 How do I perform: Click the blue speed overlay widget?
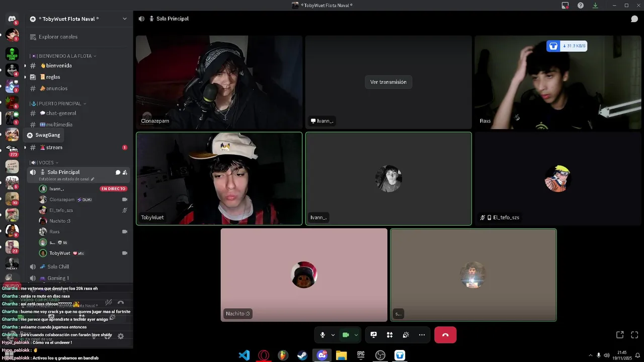tap(567, 46)
